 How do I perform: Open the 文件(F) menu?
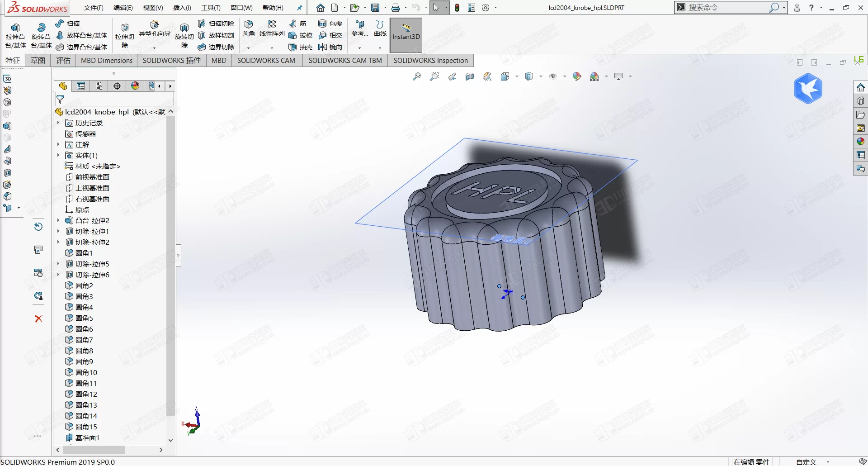(94, 8)
